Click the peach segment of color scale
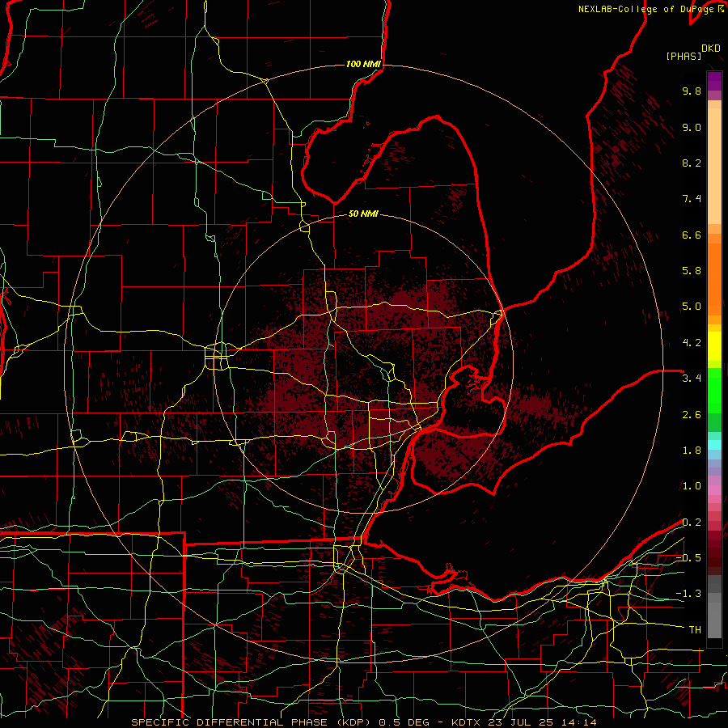This screenshot has height=728, width=728. pyautogui.click(x=714, y=166)
